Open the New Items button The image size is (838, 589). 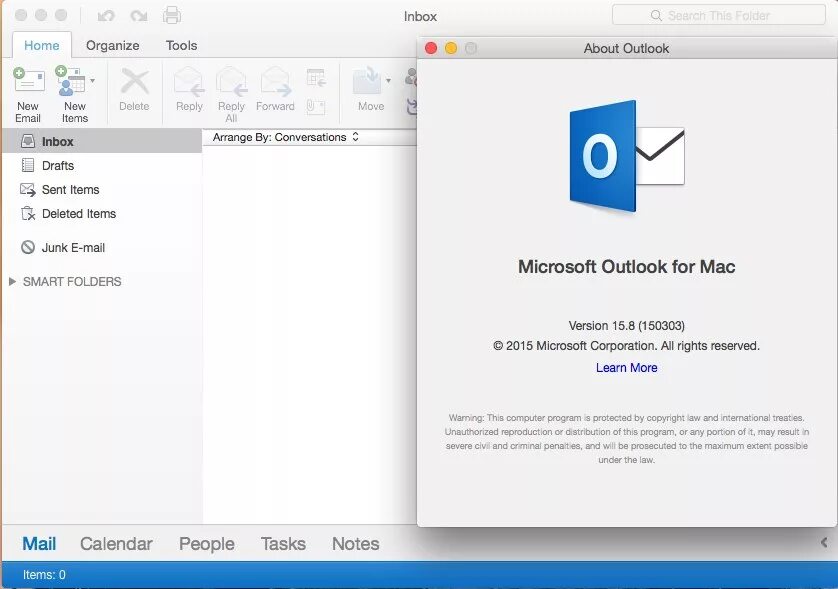(73, 95)
